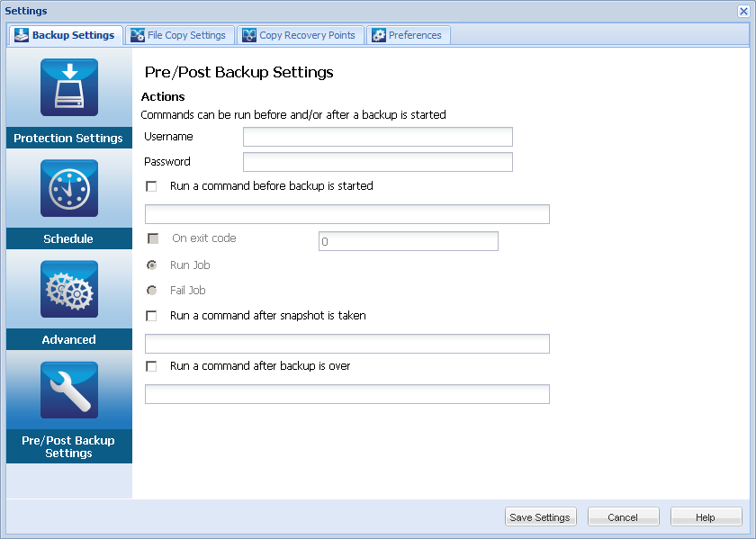756x539 pixels.
Task: Enable run a command before backup starts
Action: tap(150, 186)
